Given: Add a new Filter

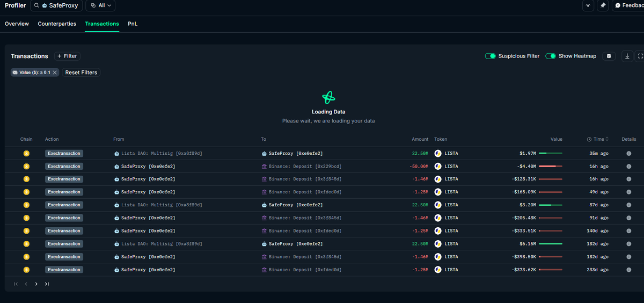Looking at the screenshot, I should [67, 56].
